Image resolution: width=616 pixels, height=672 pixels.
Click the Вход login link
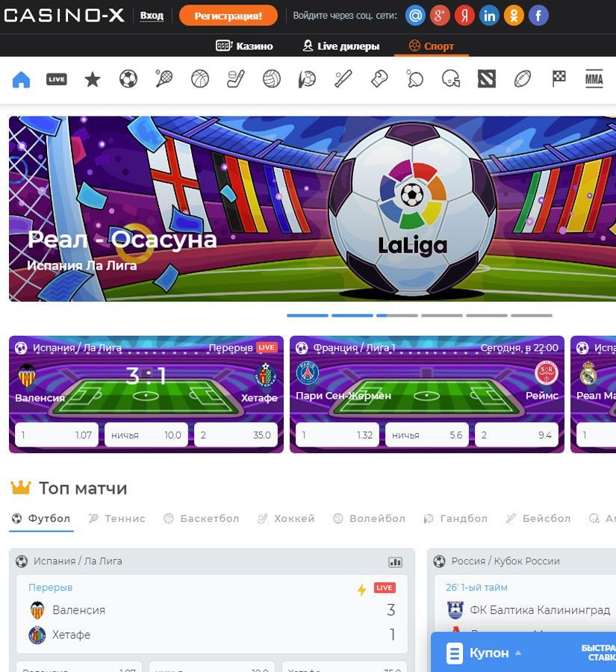pos(152,15)
